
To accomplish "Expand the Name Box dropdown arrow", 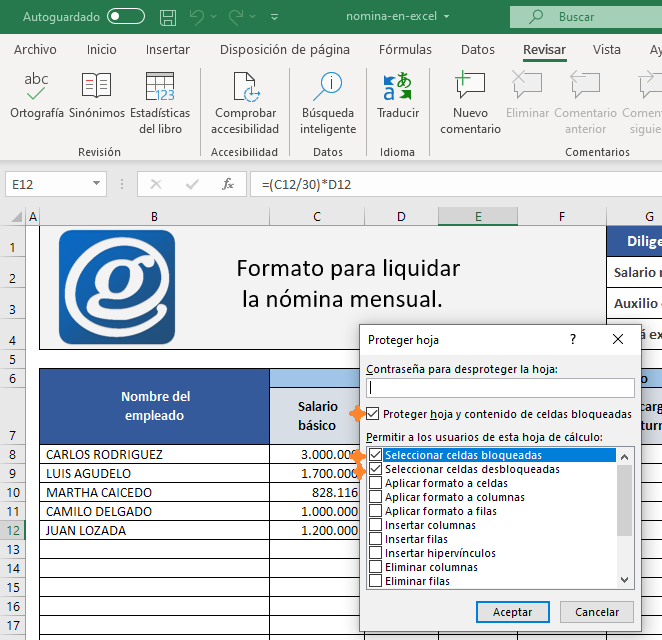I will click(x=96, y=184).
